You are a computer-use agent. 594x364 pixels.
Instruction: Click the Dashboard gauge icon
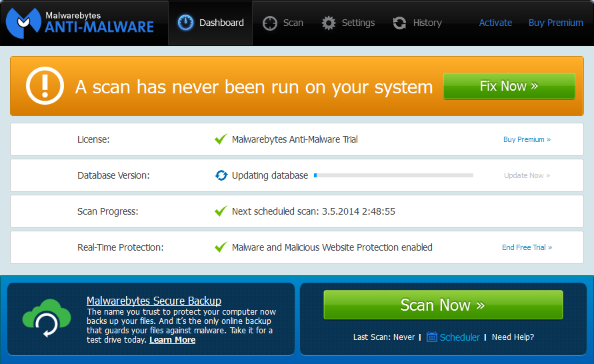[x=185, y=23]
